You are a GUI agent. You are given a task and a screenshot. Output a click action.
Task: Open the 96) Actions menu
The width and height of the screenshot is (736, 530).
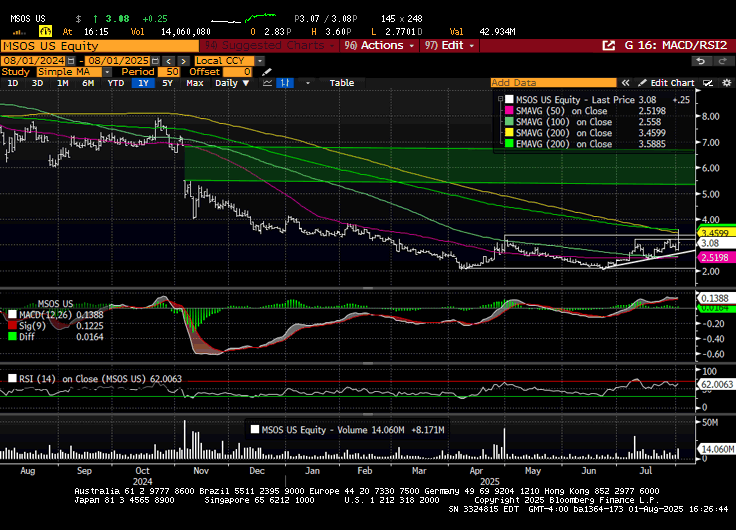(379, 46)
